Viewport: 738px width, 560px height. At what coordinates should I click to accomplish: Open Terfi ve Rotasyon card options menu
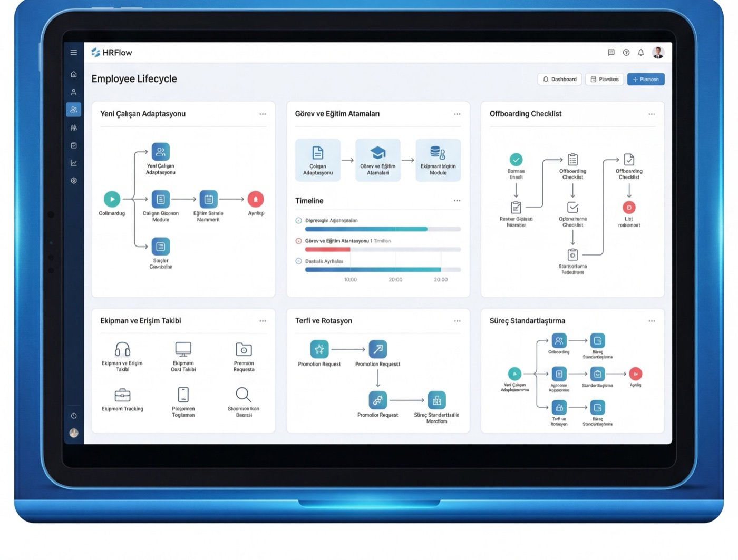[457, 321]
